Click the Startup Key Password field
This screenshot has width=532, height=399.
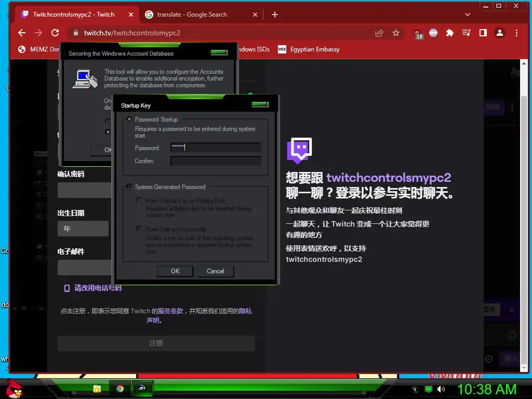click(x=216, y=148)
